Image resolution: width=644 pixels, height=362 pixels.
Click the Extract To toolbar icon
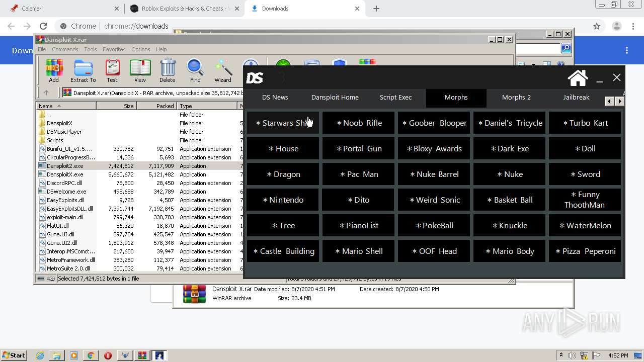point(83,70)
